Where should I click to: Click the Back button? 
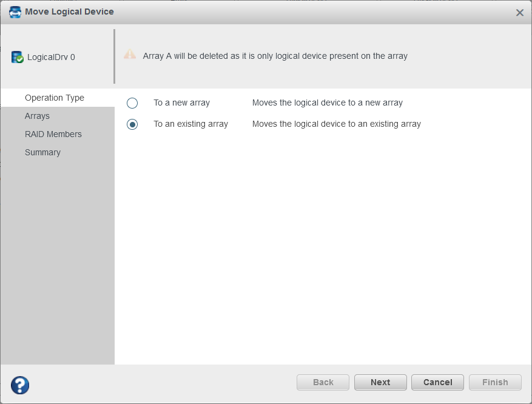click(322, 382)
